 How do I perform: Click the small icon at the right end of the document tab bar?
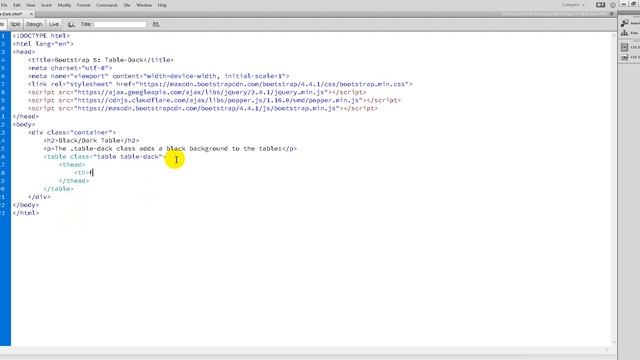tap(611, 14)
